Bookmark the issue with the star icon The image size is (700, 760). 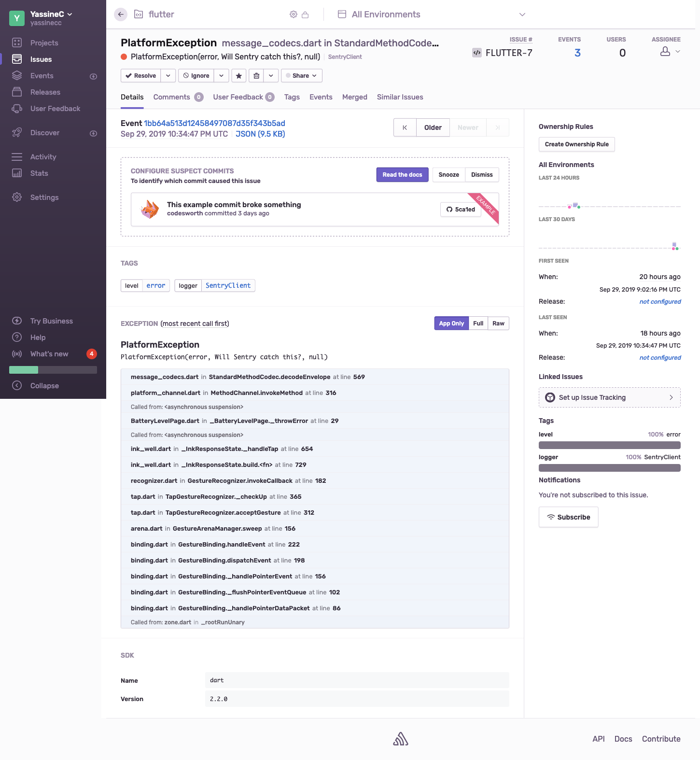pyautogui.click(x=239, y=76)
